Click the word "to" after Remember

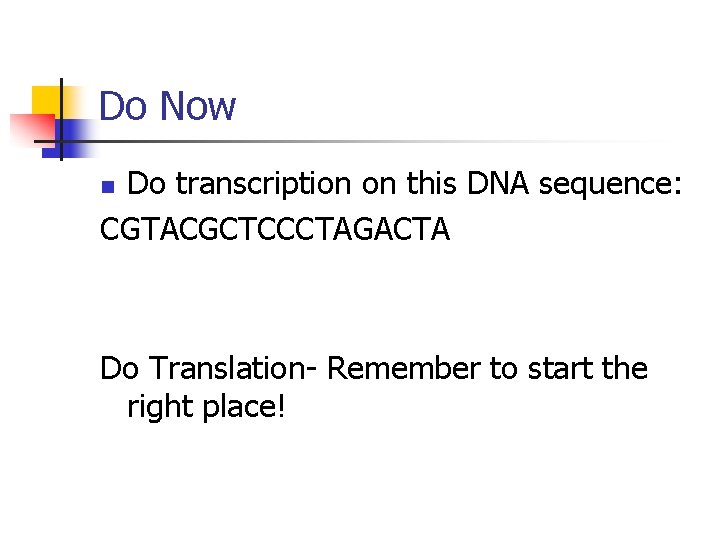click(x=503, y=369)
